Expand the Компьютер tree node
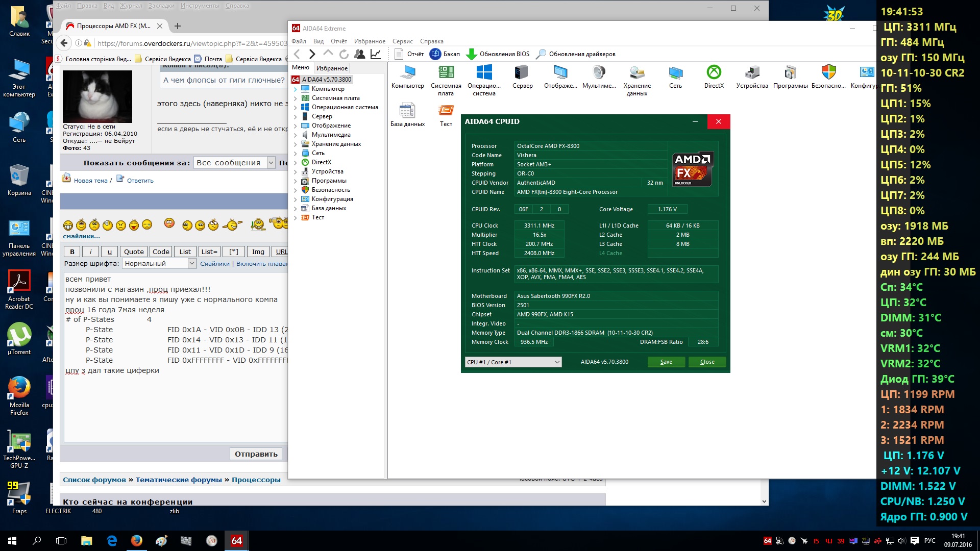The image size is (980, 551). [x=295, y=89]
